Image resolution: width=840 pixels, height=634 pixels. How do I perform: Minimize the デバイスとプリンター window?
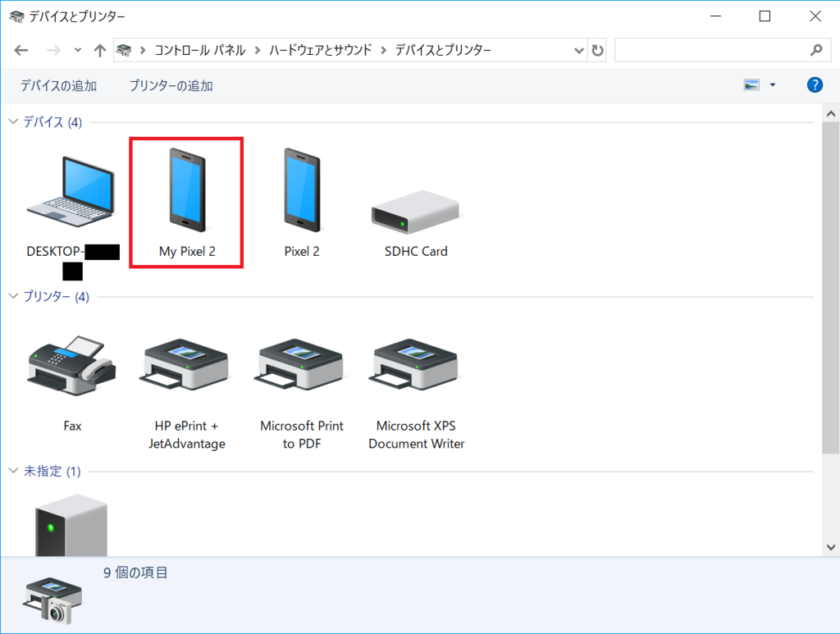tap(715, 16)
